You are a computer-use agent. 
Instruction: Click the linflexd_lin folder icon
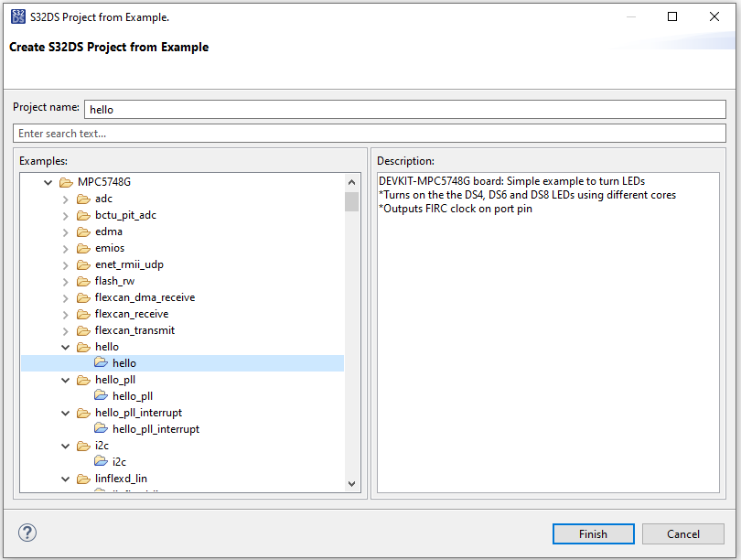(x=83, y=479)
